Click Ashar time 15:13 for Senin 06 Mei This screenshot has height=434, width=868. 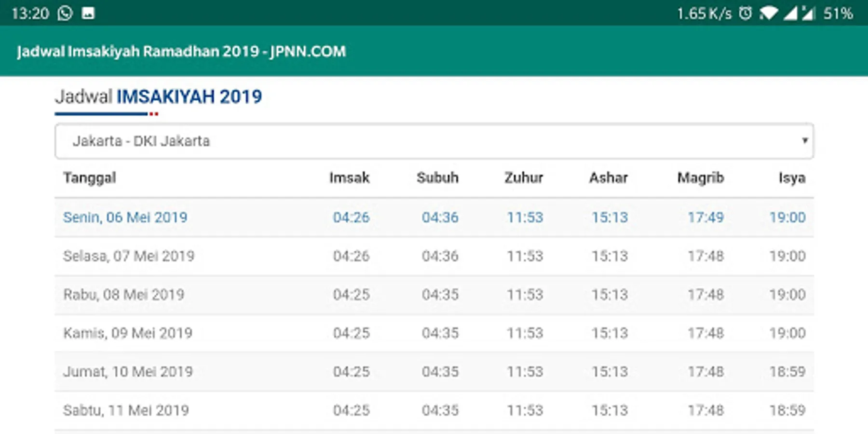(x=610, y=217)
